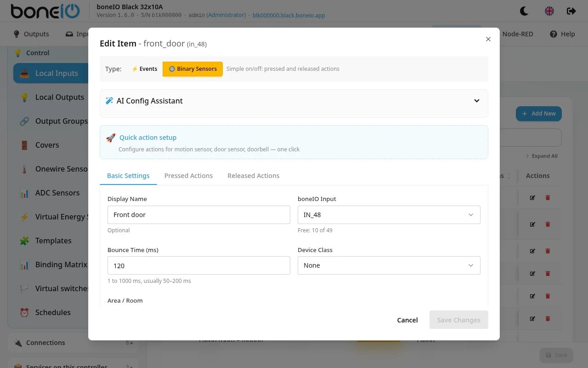The width and height of the screenshot is (588, 368).
Task: Switch to the Basic Settings tab
Action: pyautogui.click(x=128, y=176)
